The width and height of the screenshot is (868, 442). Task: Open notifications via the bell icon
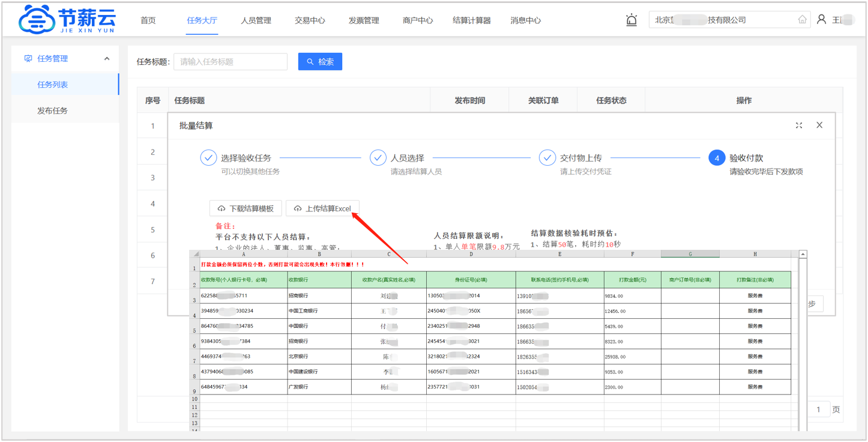(631, 19)
